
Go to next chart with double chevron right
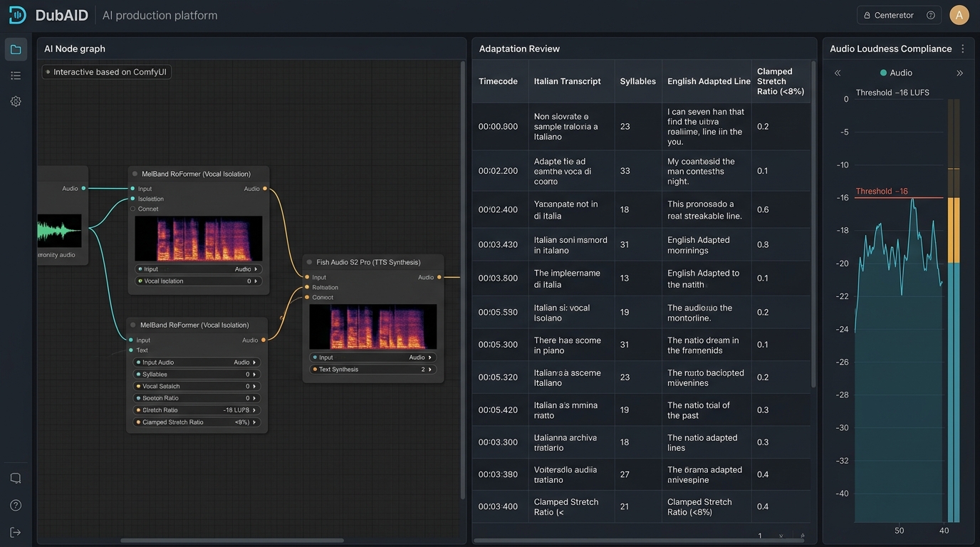959,73
